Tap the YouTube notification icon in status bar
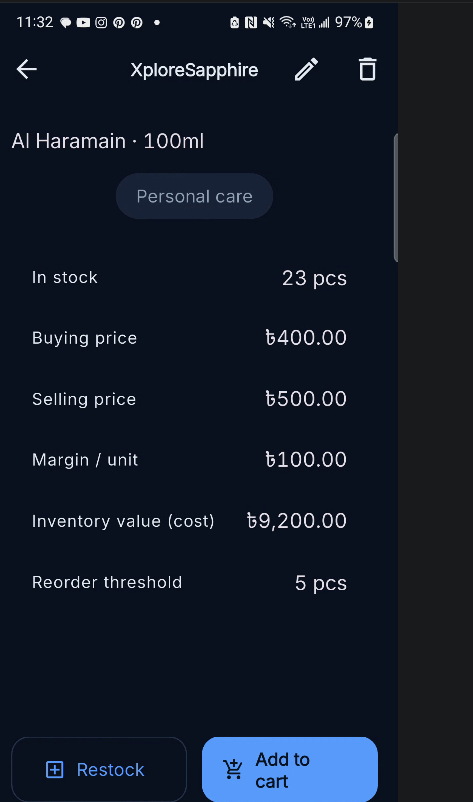Screen dimensions: 473x802 click(x=83, y=23)
